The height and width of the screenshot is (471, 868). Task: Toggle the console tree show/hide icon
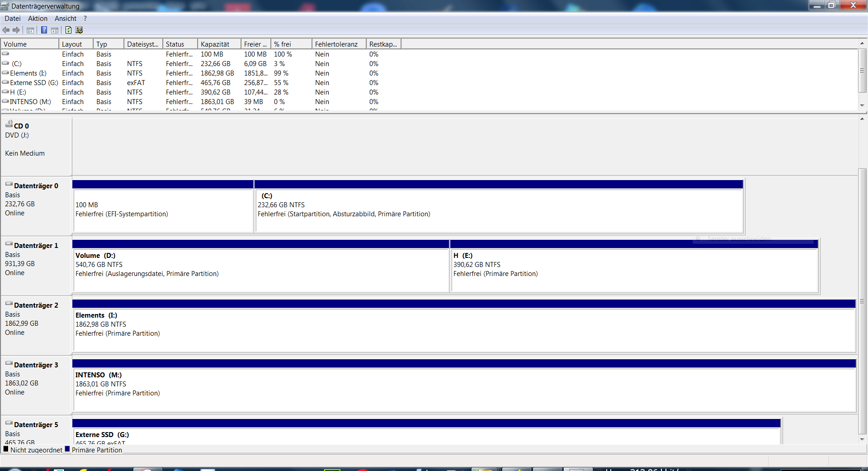tap(30, 30)
